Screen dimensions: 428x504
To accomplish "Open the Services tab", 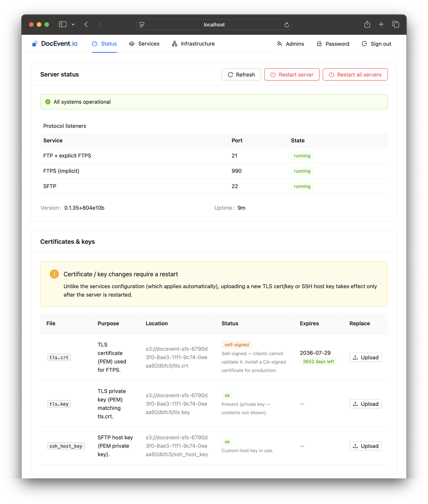I will click(x=144, y=44).
